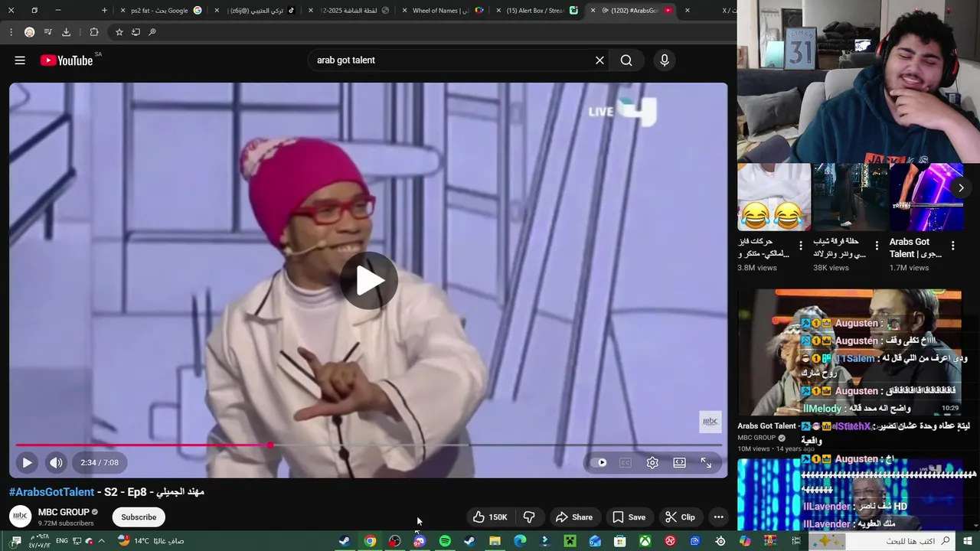Expand hidden system tray icons arrow
This screenshot has width=980, height=551.
[x=101, y=541]
